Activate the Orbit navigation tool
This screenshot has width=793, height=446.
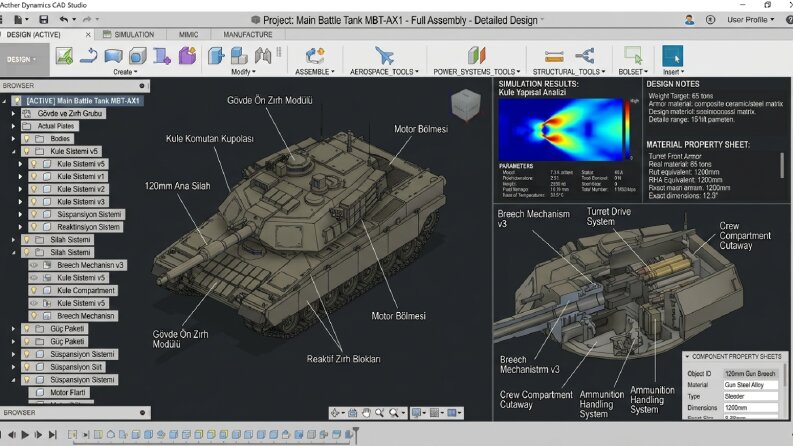click(x=335, y=413)
